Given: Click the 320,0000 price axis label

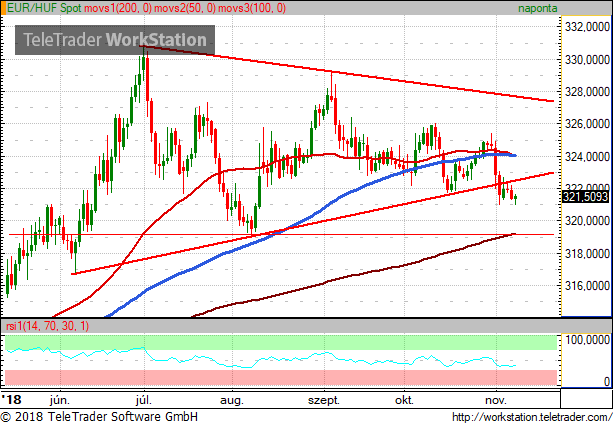Looking at the screenshot, I should [587, 221].
